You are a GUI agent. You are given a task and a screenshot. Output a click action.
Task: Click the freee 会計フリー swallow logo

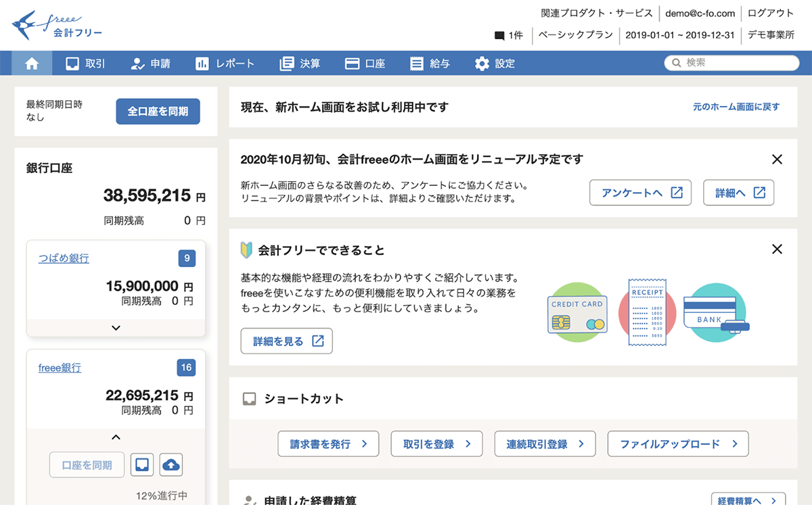(x=57, y=26)
